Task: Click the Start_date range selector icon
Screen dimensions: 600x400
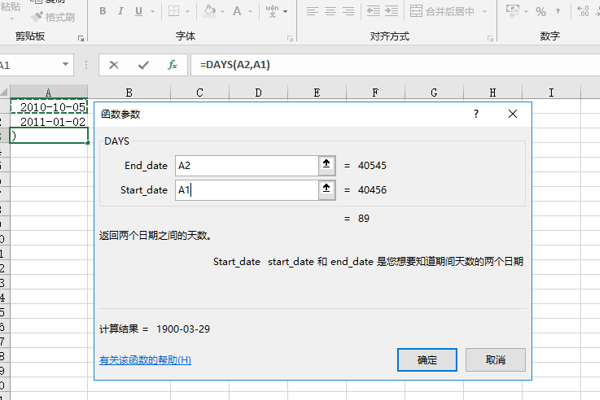Action: (x=326, y=188)
